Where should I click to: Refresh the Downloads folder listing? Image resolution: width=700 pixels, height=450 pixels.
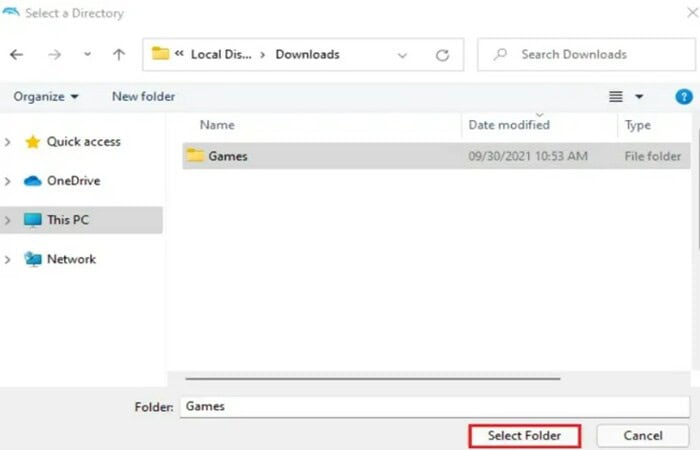click(x=442, y=55)
